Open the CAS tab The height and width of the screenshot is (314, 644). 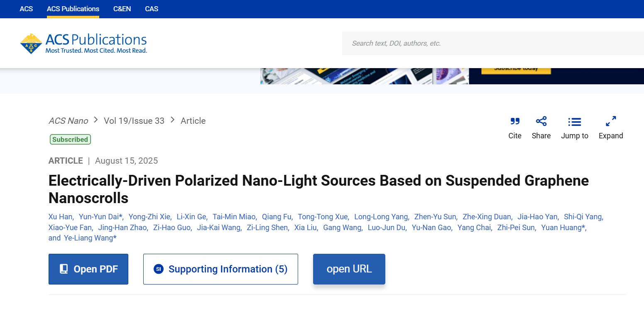click(152, 9)
